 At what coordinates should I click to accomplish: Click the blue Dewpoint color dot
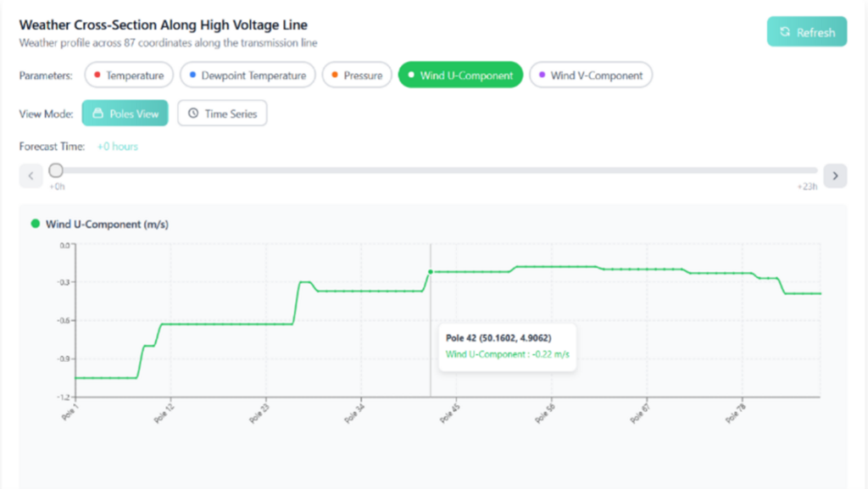tap(192, 75)
